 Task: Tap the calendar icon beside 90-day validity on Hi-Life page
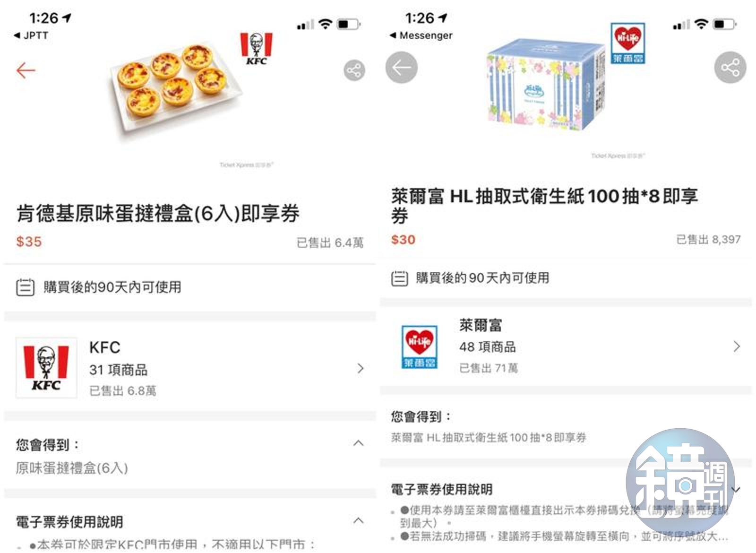pyautogui.click(x=399, y=278)
